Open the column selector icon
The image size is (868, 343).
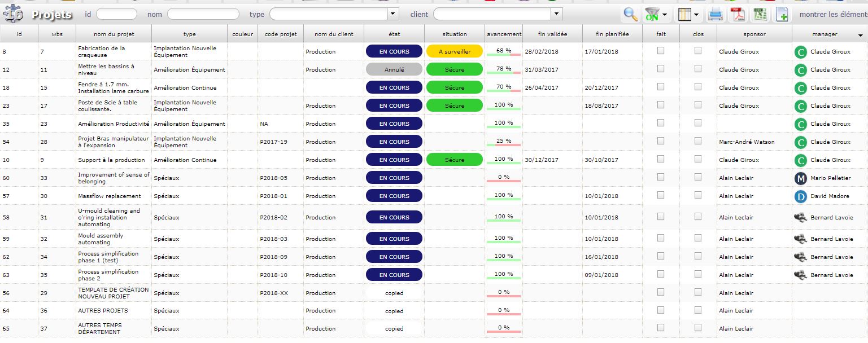[x=688, y=15]
